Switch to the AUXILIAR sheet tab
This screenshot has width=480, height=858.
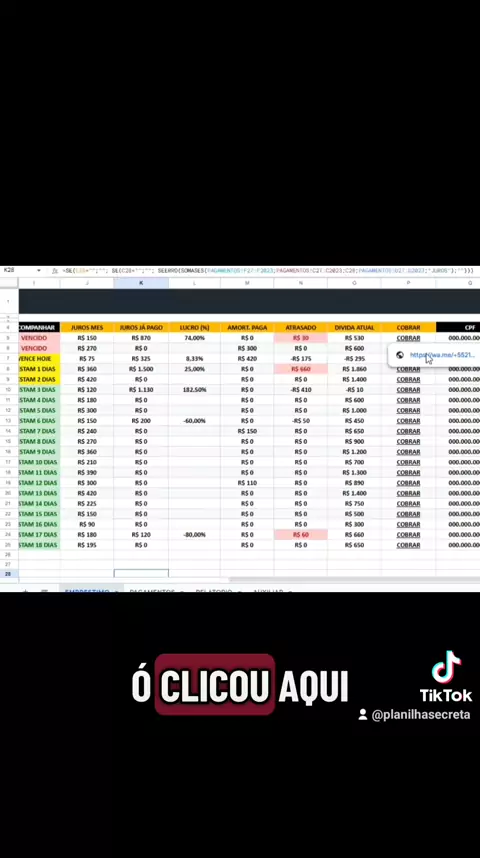(x=268, y=592)
